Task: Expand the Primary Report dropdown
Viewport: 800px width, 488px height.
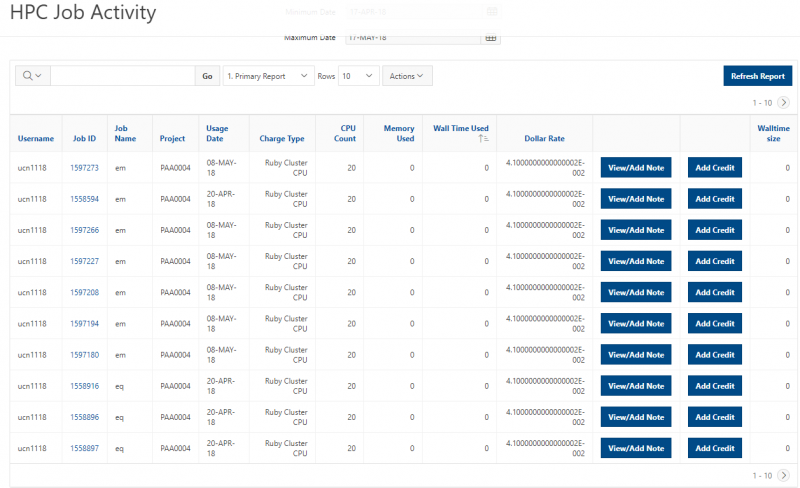Action: [267, 76]
